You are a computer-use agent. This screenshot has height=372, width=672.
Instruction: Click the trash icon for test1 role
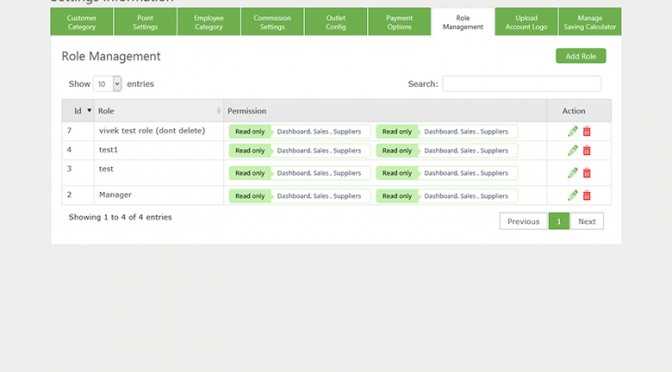tap(587, 151)
